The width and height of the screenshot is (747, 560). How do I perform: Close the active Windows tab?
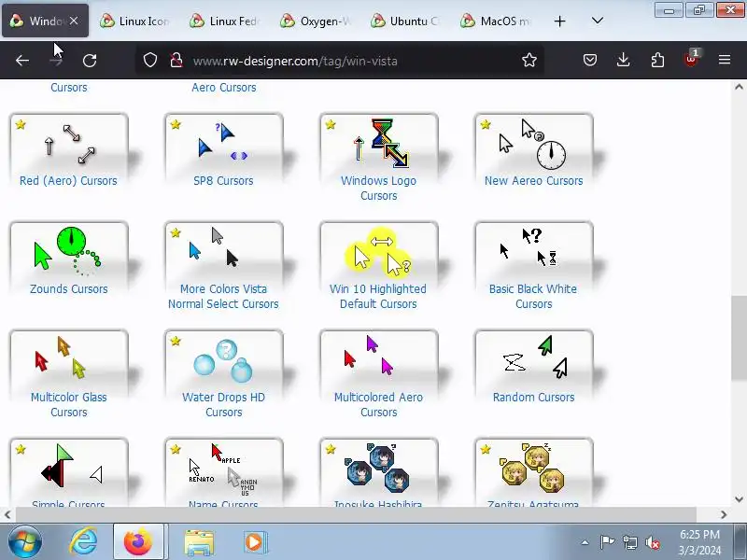[x=74, y=21]
